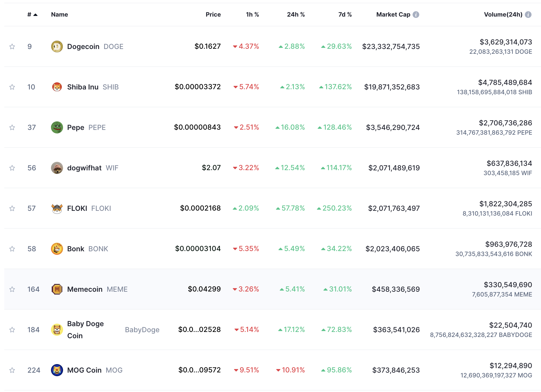Click Pepe volume $2,706,736,286
This screenshot has height=392, width=541.
505,123
